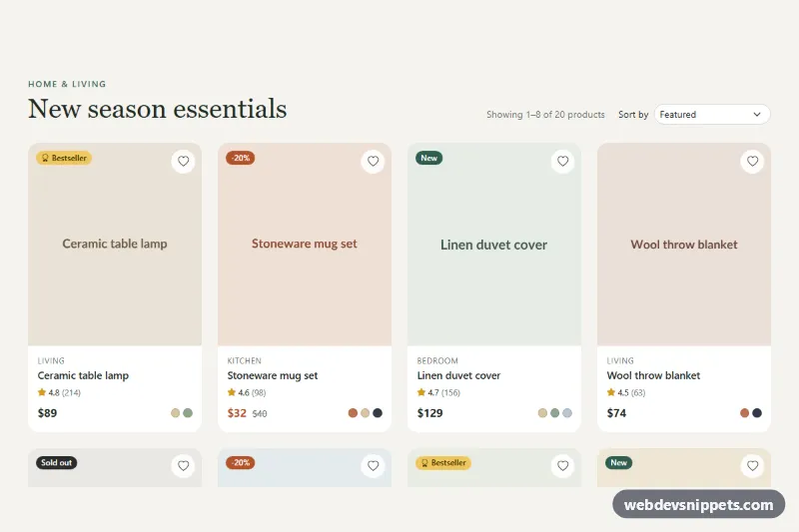
Task: Wishlist the second-row -20% product heart
Action: tap(373, 466)
